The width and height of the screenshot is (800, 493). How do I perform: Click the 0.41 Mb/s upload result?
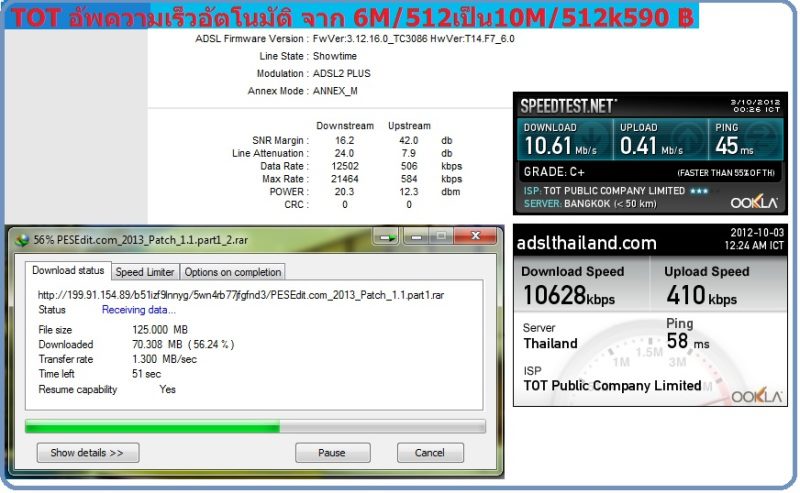[x=651, y=145]
